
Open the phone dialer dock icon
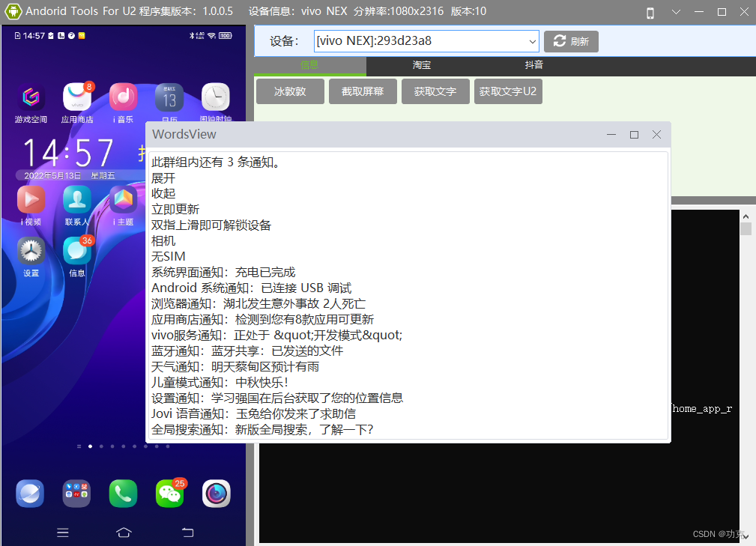tap(122, 493)
